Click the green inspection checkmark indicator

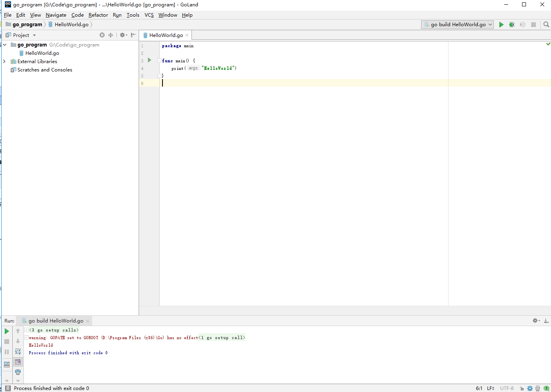548,44
